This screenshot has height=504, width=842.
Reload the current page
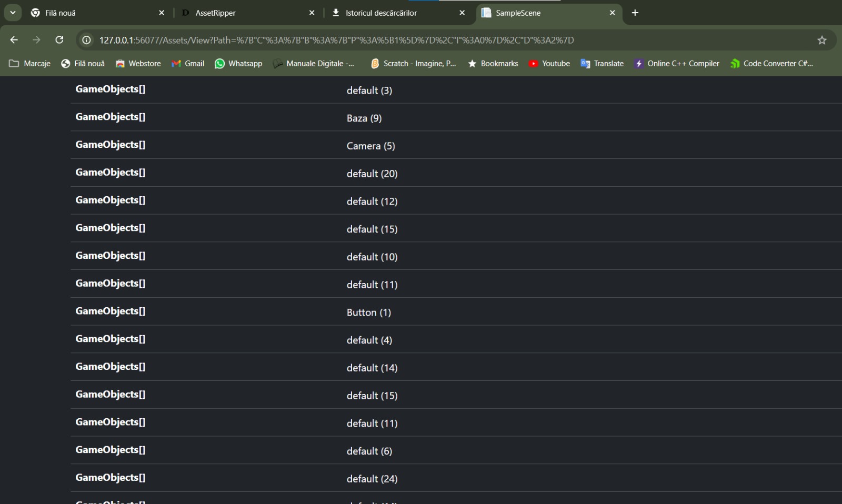click(59, 40)
